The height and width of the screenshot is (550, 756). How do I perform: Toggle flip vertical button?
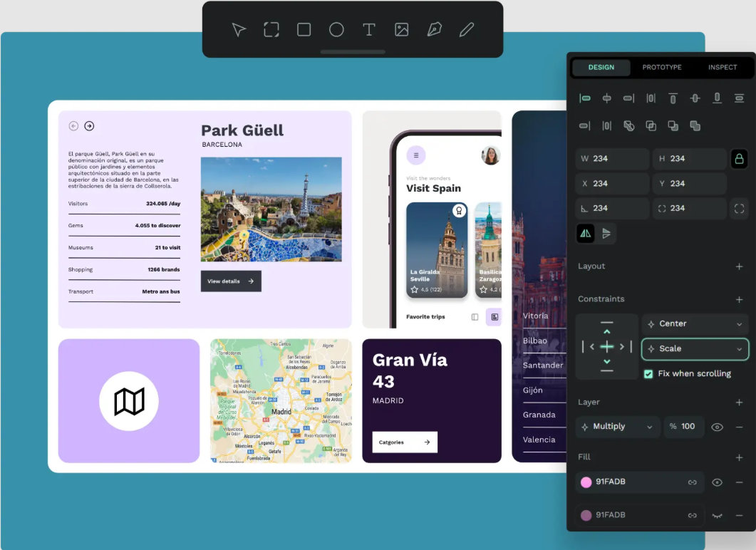point(606,234)
